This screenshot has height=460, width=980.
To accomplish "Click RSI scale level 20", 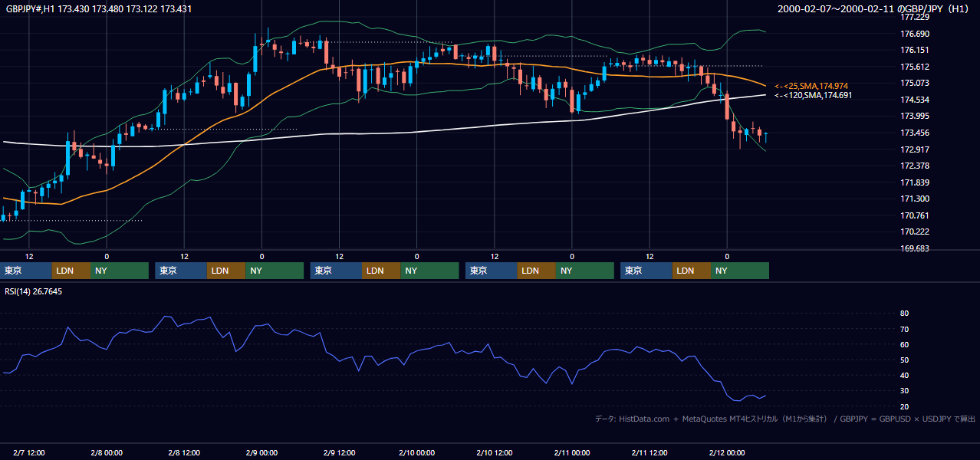I will (905, 407).
